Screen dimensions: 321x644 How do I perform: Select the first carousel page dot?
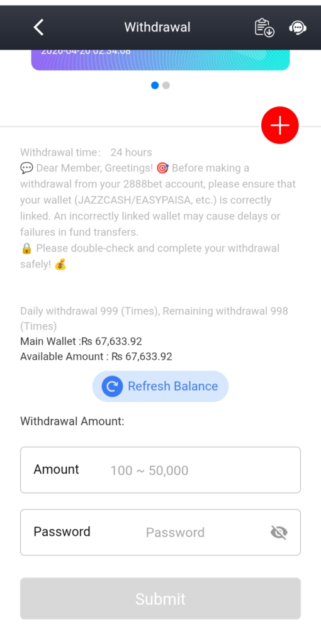tap(155, 86)
